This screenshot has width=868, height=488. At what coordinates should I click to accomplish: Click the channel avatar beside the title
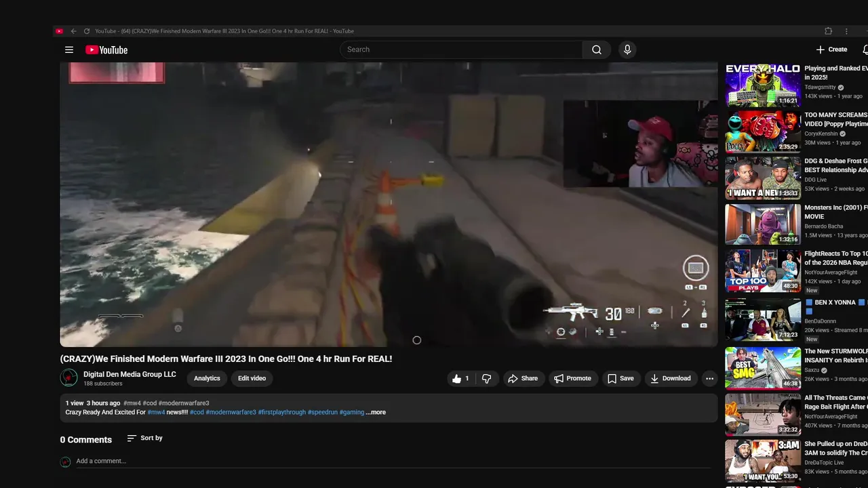68,378
